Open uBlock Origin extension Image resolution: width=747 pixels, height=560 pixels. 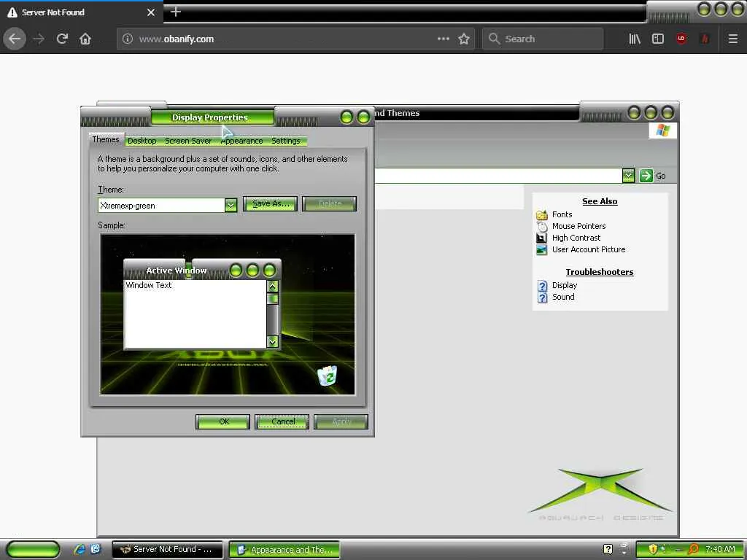pyautogui.click(x=681, y=39)
